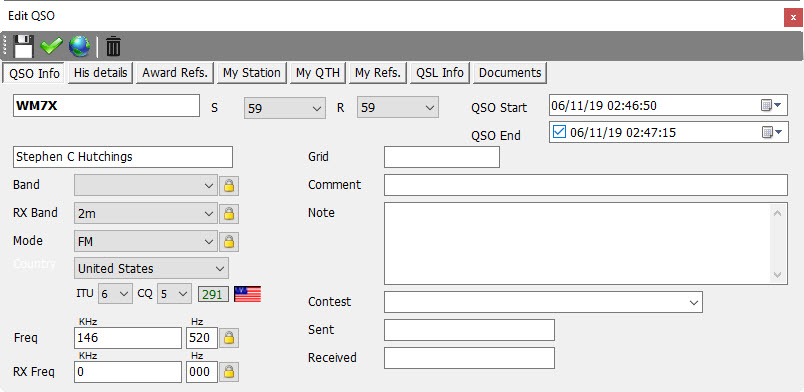Viewport: 804px width, 392px height.
Task: Click the Comment input field
Action: pos(586,185)
